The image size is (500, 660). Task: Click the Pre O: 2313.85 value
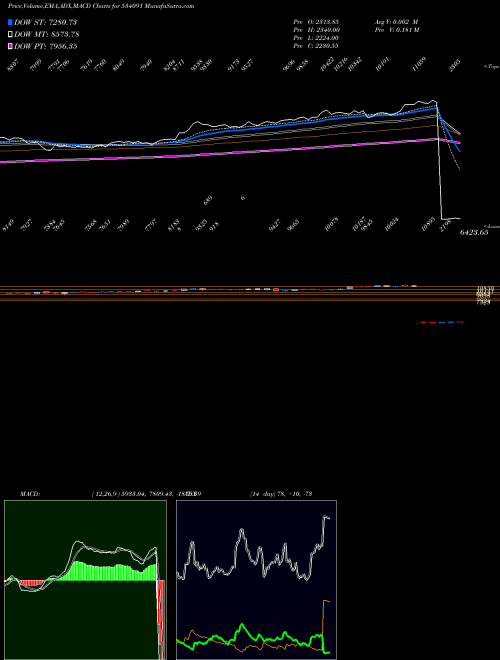click(316, 21)
